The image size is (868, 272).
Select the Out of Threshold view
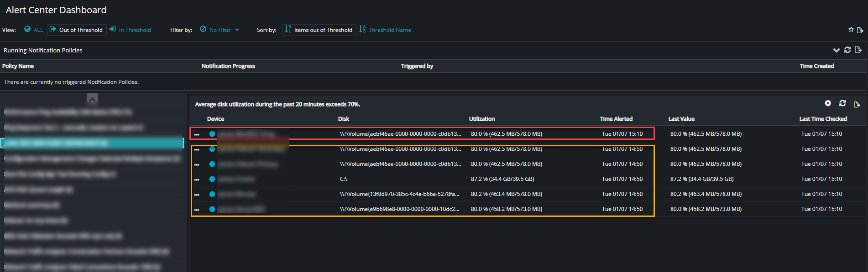pos(77,30)
